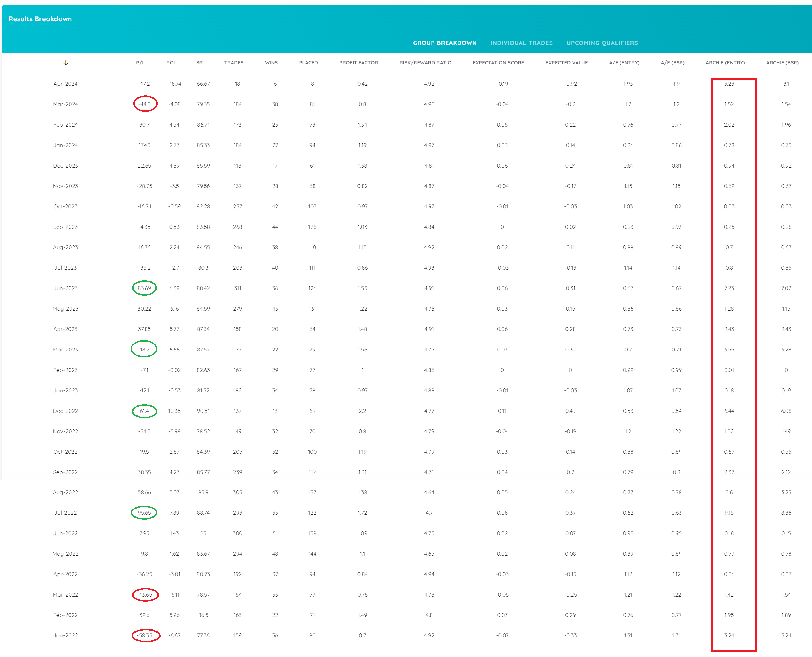The width and height of the screenshot is (812, 657).
Task: Click the 48.2 P/L value for Mar-2023
Action: click(144, 350)
